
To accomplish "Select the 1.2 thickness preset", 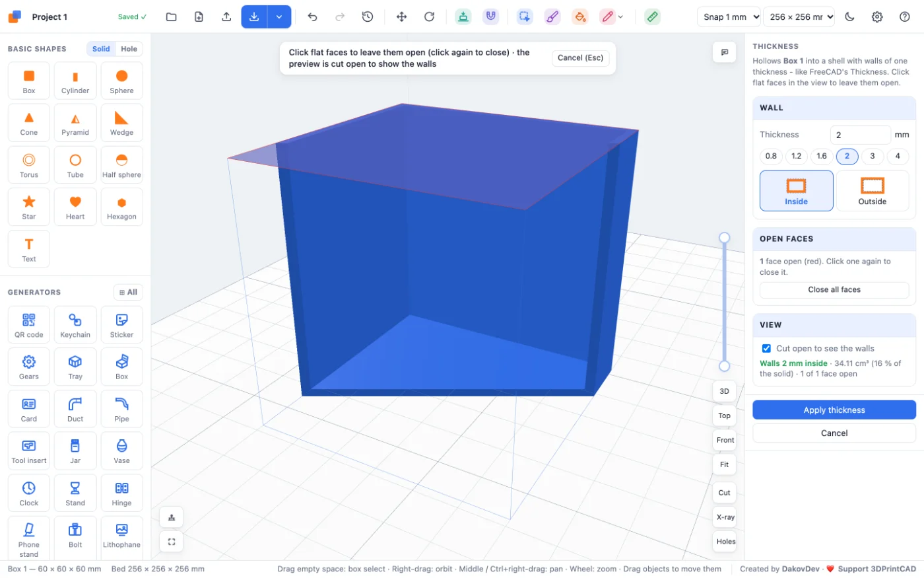I will coord(797,157).
